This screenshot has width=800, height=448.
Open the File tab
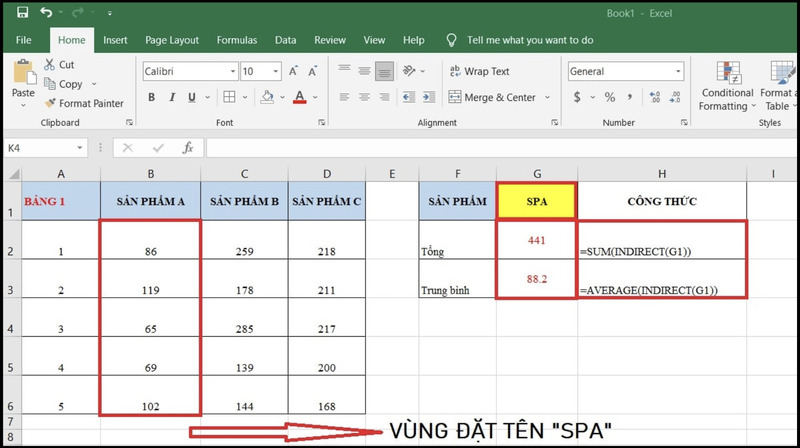23,40
